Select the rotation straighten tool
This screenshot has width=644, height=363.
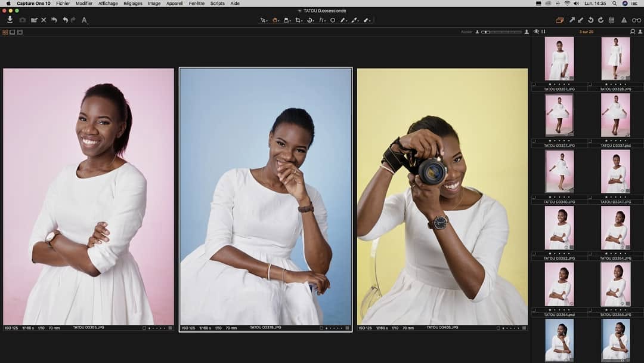click(310, 20)
